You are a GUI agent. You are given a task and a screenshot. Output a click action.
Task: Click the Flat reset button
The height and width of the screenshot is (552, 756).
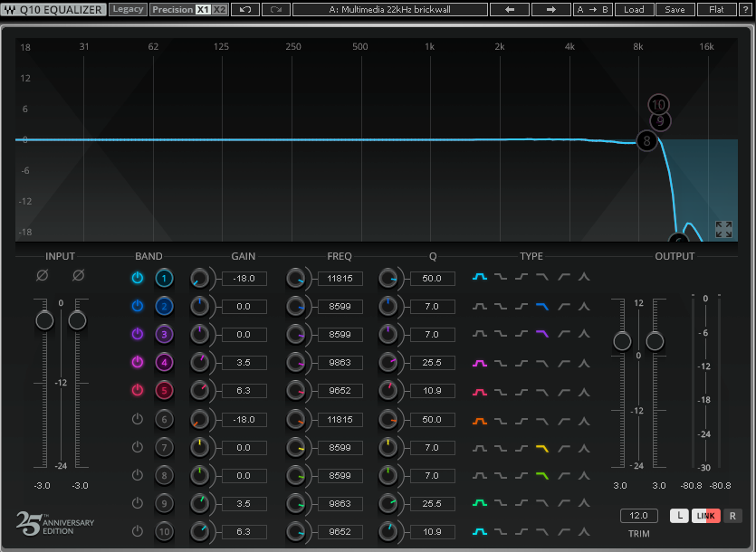point(716,9)
